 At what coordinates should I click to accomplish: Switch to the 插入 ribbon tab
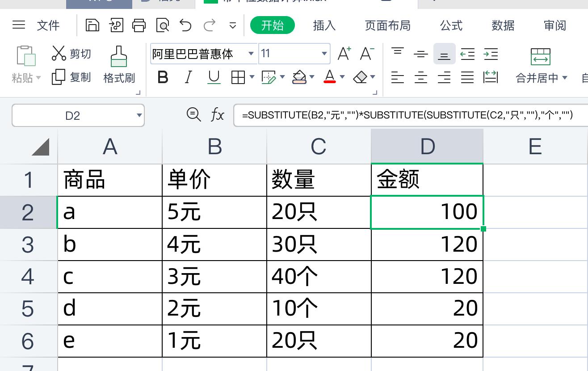pyautogui.click(x=324, y=25)
